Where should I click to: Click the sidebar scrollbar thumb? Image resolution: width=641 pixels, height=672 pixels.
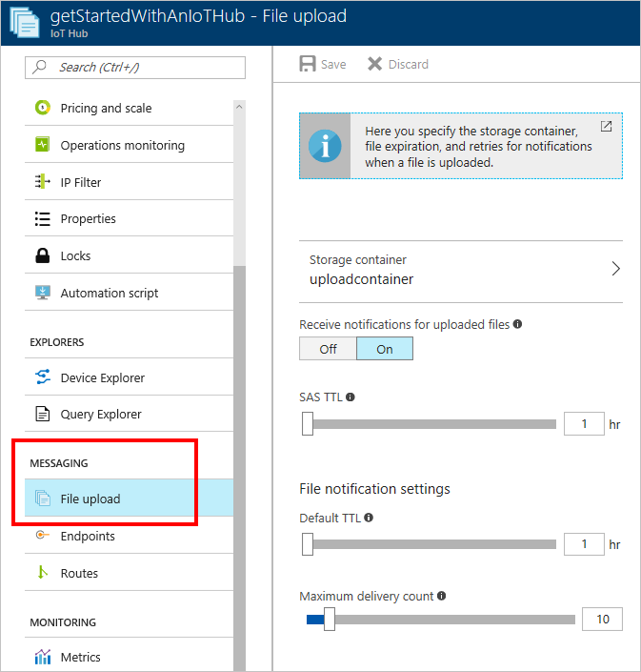(239, 468)
